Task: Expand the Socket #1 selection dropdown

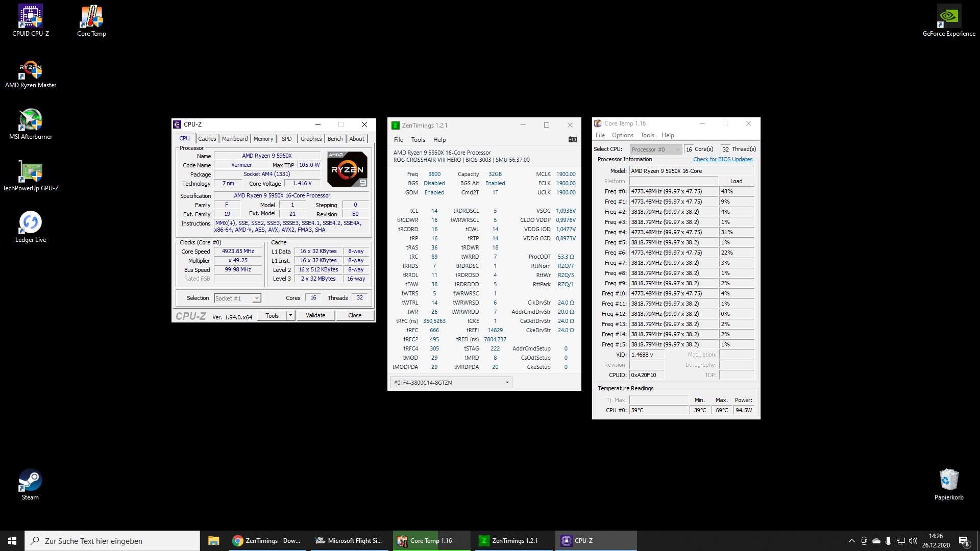Action: pyautogui.click(x=257, y=298)
